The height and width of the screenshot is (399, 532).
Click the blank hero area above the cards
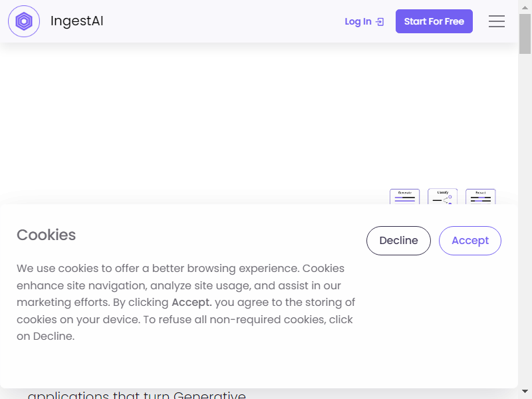[259, 115]
